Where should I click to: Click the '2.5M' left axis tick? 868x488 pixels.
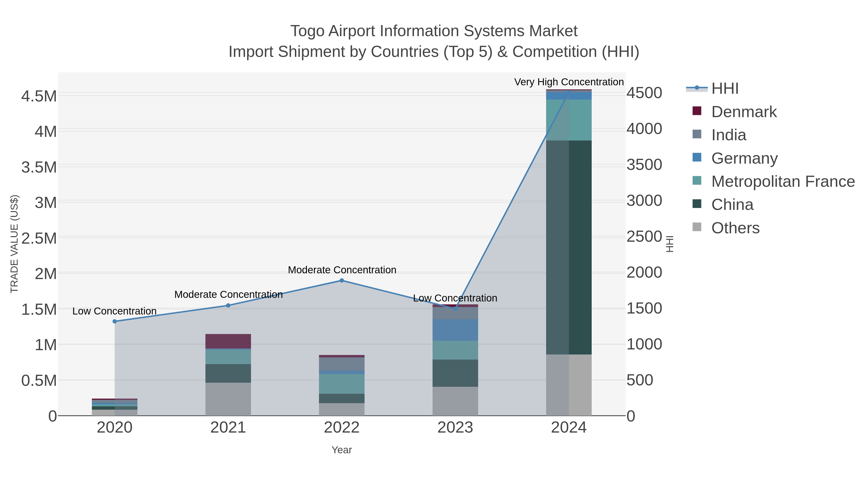point(39,238)
